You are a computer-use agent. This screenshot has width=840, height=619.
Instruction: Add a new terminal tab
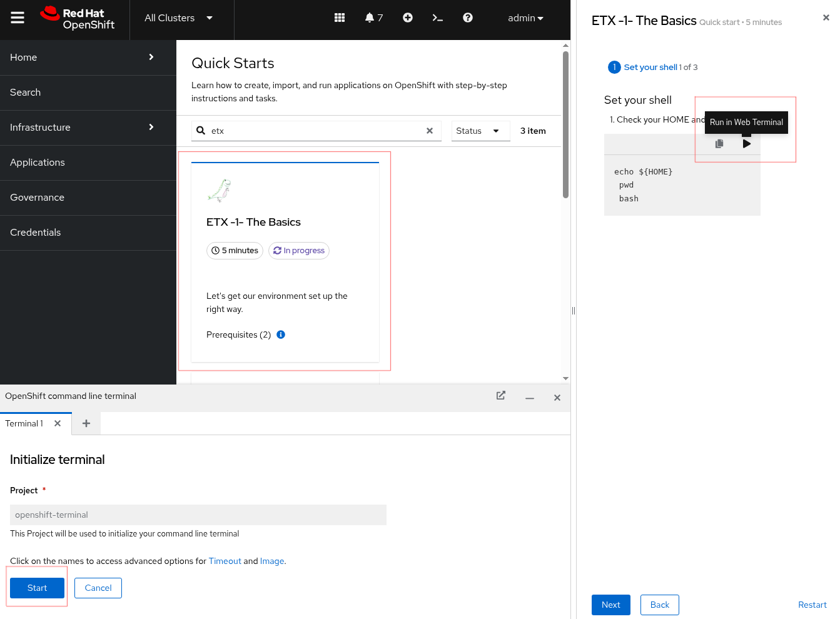[x=86, y=424]
